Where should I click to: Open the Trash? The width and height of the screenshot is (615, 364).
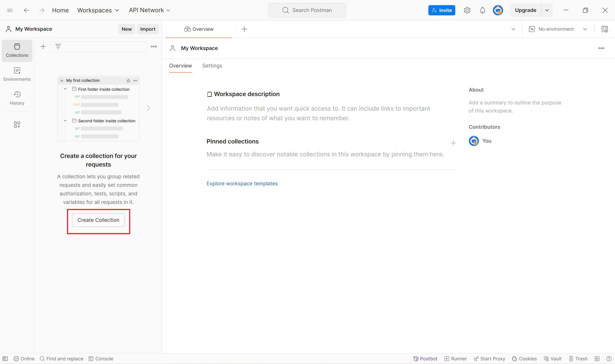pos(578,359)
